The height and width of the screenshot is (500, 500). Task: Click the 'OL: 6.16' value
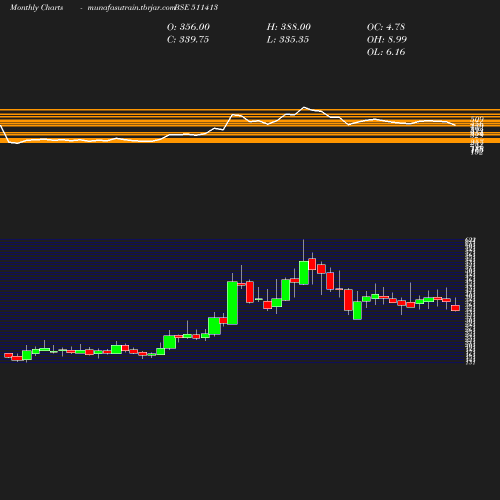point(386,52)
